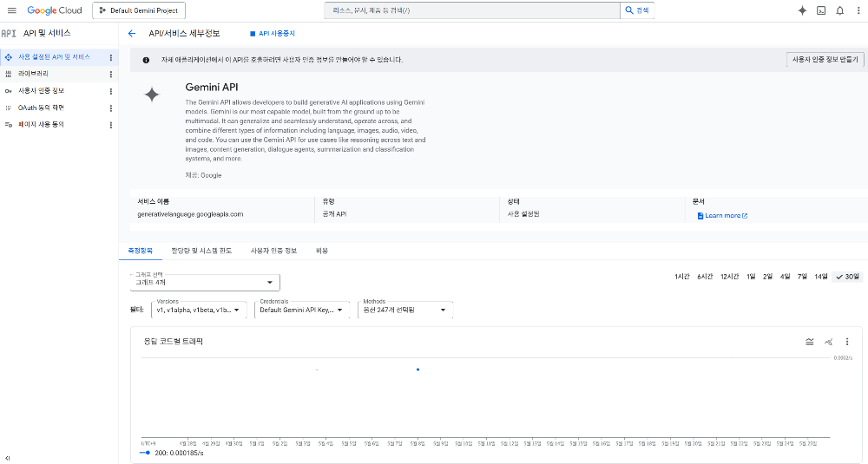868x464 pixels.
Task: Open 사용 설정된 API 및 서비스 in sidebar
Action: pyautogui.click(x=54, y=57)
